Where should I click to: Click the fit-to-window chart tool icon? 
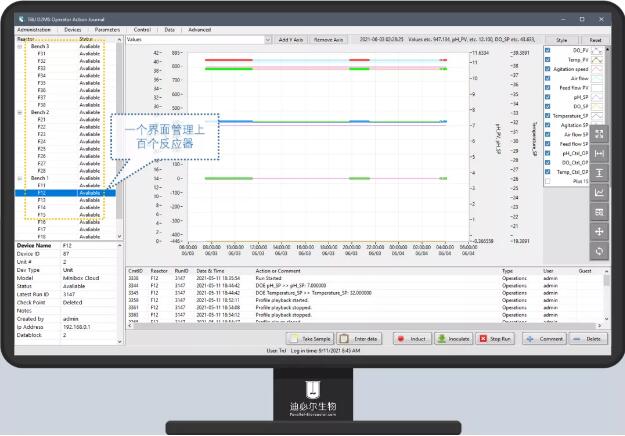pyautogui.click(x=599, y=134)
